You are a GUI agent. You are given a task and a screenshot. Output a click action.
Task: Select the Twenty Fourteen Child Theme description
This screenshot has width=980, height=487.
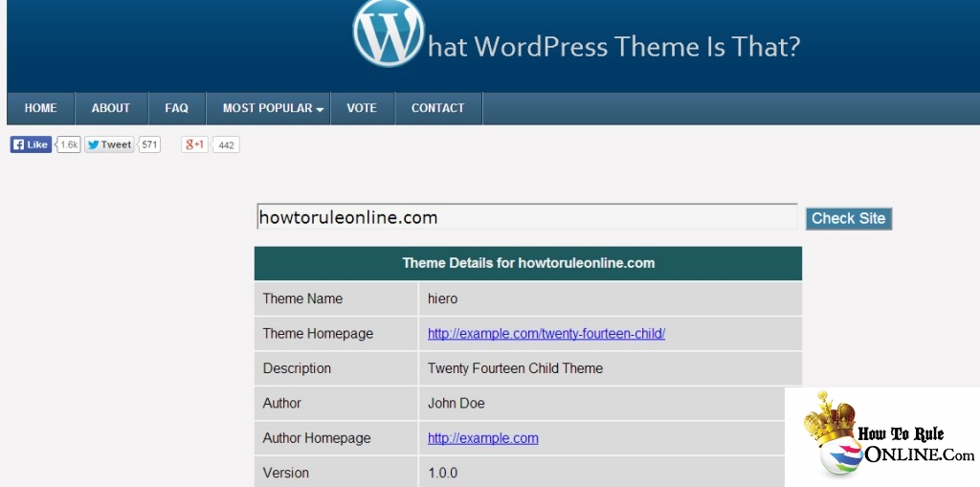tap(515, 368)
